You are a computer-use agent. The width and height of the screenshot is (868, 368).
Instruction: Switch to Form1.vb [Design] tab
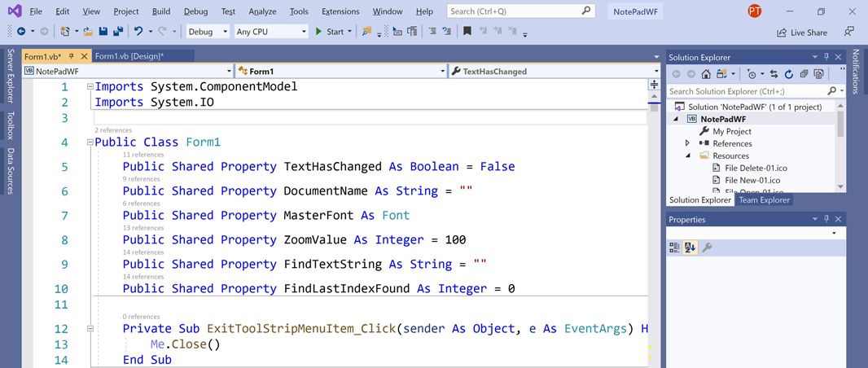coord(129,56)
